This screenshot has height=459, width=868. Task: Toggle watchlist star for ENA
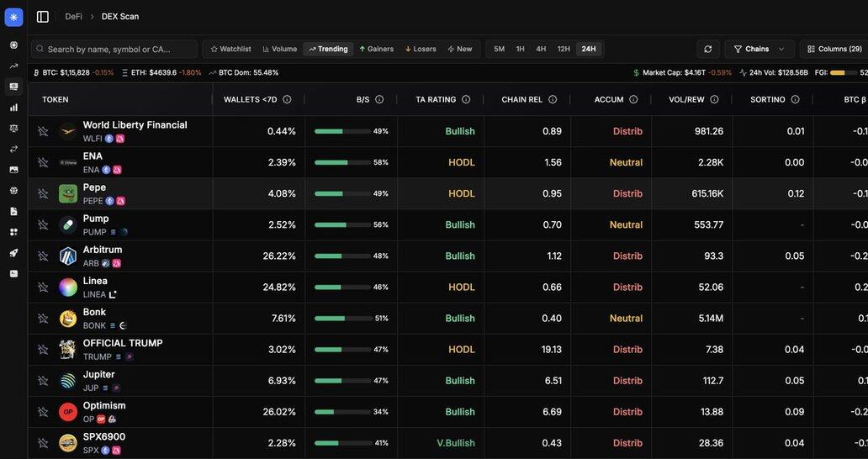pyautogui.click(x=43, y=162)
